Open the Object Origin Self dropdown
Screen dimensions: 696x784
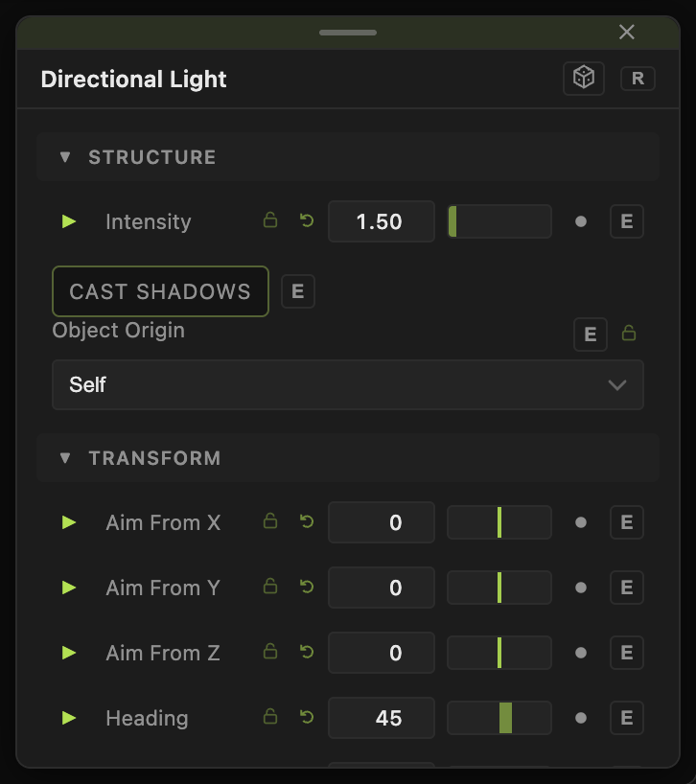pos(347,384)
